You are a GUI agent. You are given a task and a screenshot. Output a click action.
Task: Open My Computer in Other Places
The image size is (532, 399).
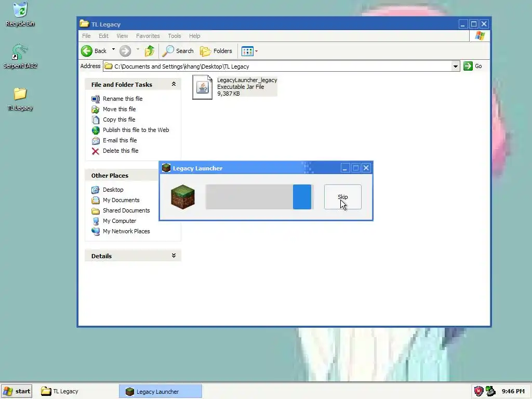[119, 221]
